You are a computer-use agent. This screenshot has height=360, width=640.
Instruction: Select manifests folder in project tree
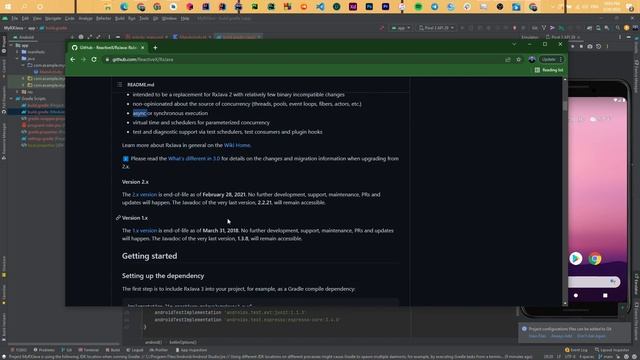[x=33, y=52]
